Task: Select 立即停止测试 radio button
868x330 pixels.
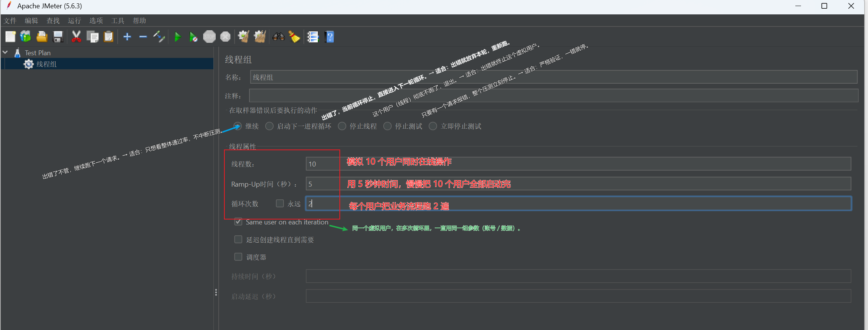Action: [433, 126]
